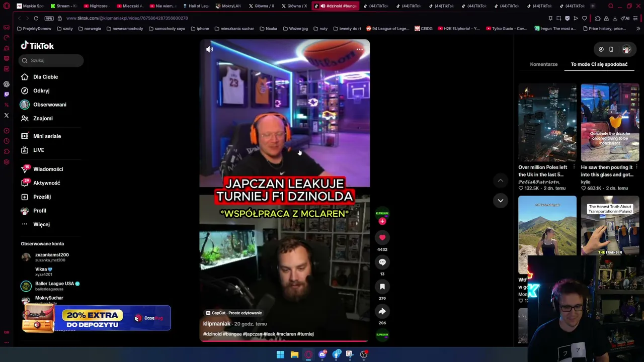Image resolution: width=644 pixels, height=362 pixels.
Task: Open the 'He saw them pouring it' video thumbnail
Action: [610, 122]
